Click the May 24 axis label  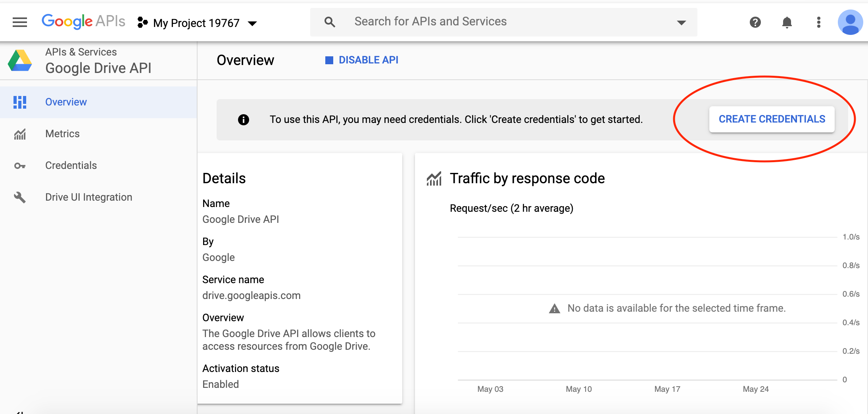(755, 389)
